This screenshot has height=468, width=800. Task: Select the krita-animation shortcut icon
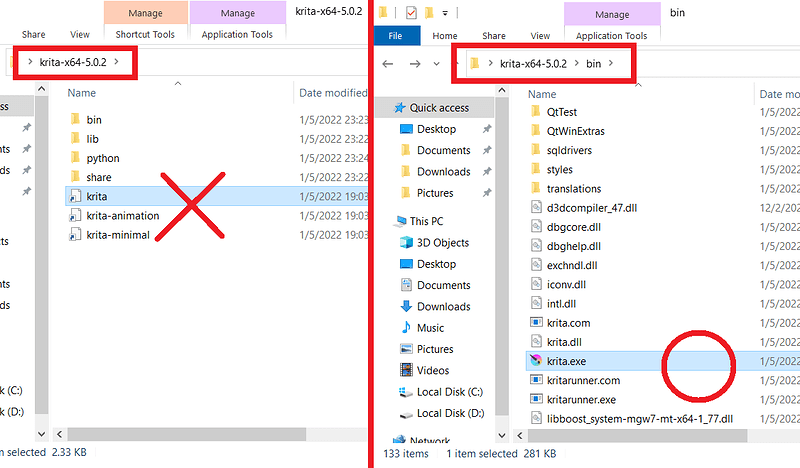point(75,215)
